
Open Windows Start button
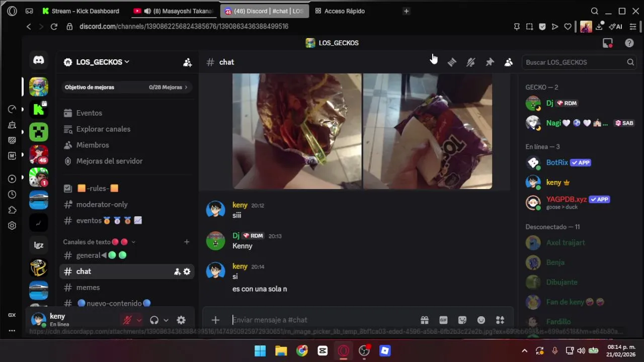click(x=260, y=351)
